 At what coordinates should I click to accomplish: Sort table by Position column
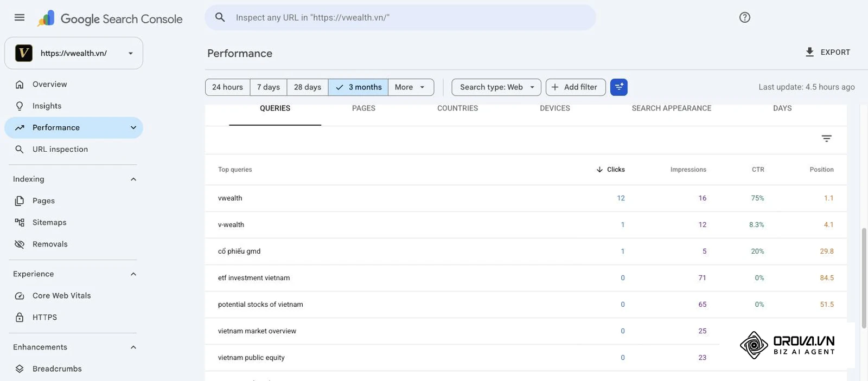821,170
